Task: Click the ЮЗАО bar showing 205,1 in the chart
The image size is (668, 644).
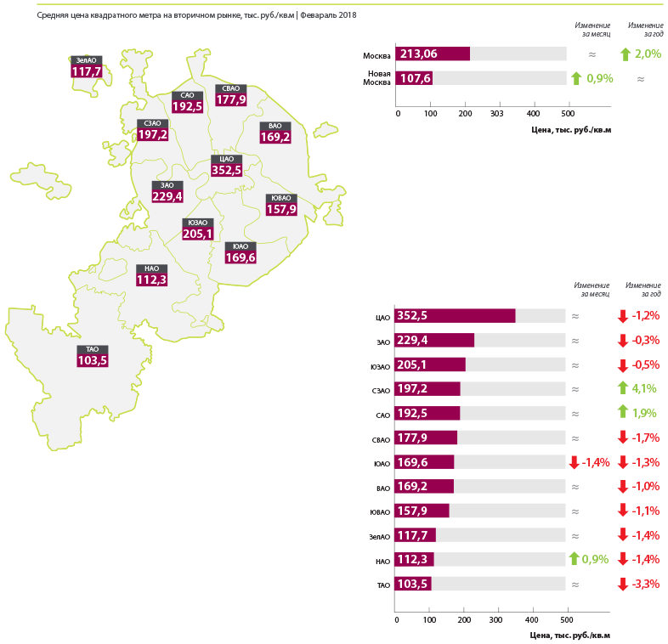Action: coord(430,364)
